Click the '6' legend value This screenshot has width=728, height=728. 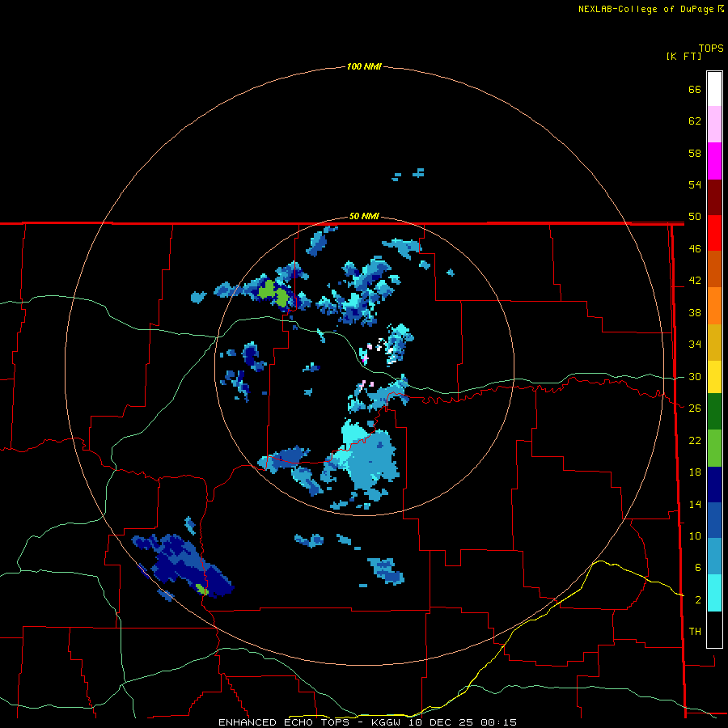[698, 568]
